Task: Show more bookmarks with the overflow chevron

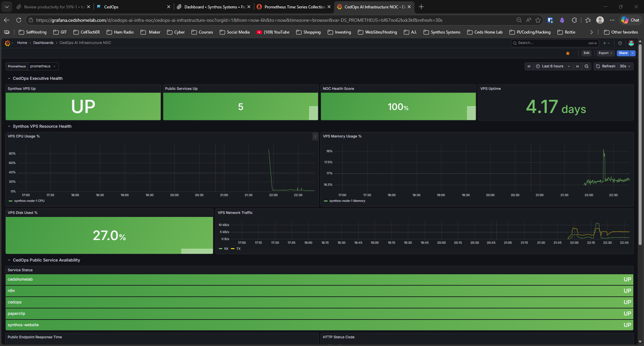Action: pyautogui.click(x=591, y=32)
